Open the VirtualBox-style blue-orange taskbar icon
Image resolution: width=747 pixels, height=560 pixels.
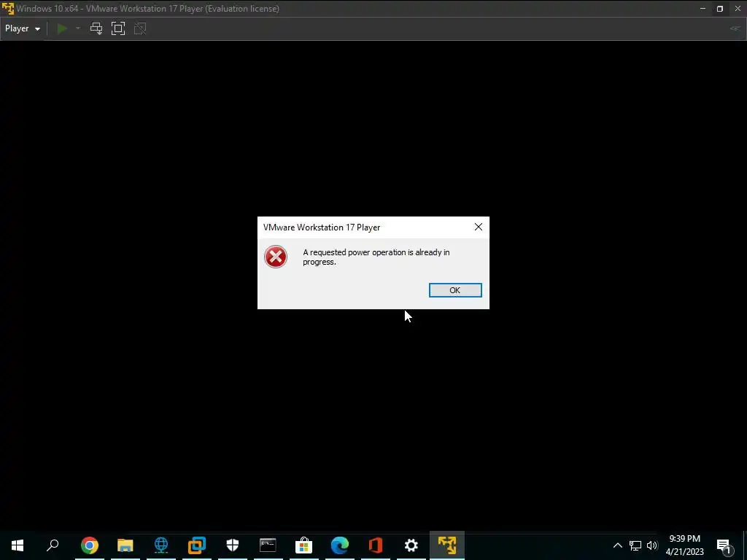[197, 545]
